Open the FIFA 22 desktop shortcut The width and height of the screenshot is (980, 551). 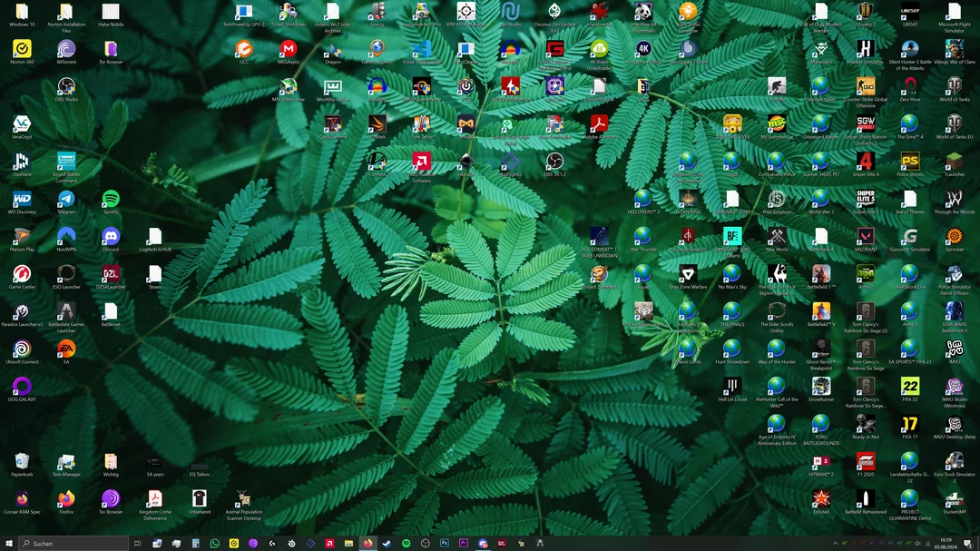point(909,387)
